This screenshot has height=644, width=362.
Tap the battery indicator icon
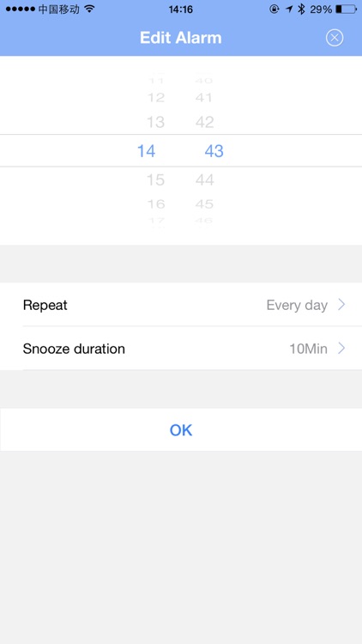click(x=346, y=9)
